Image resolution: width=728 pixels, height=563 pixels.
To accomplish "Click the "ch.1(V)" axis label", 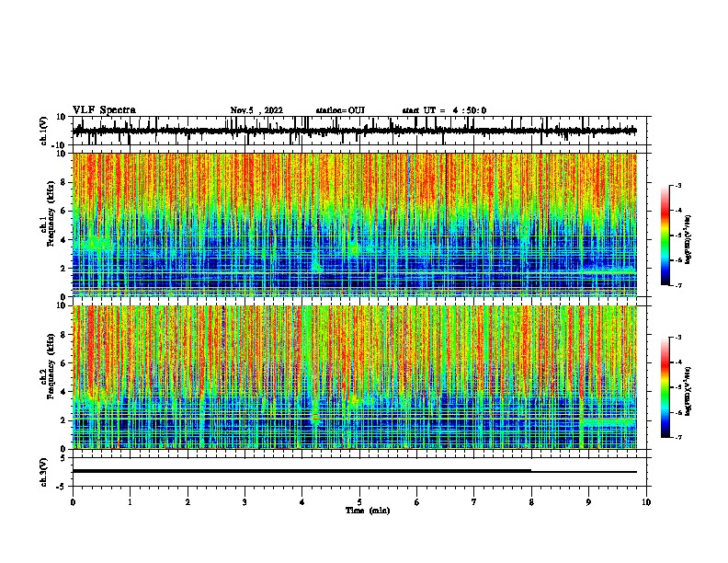I will click(x=44, y=131).
